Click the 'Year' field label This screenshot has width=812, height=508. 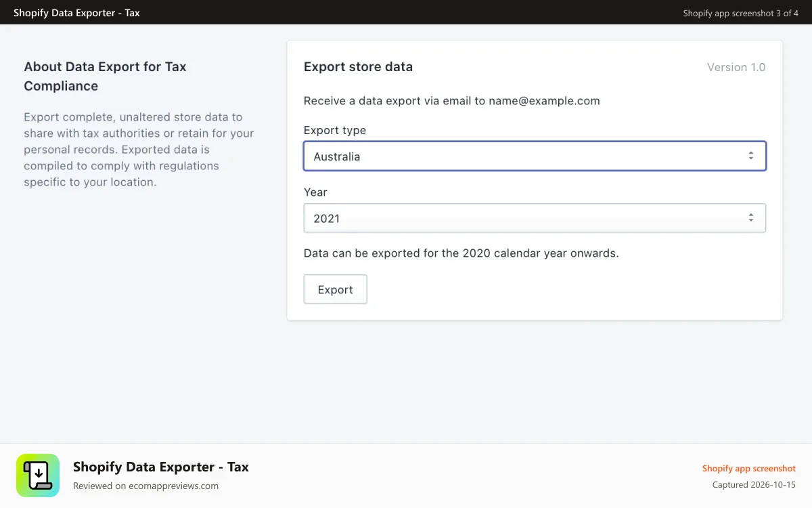[x=315, y=192]
